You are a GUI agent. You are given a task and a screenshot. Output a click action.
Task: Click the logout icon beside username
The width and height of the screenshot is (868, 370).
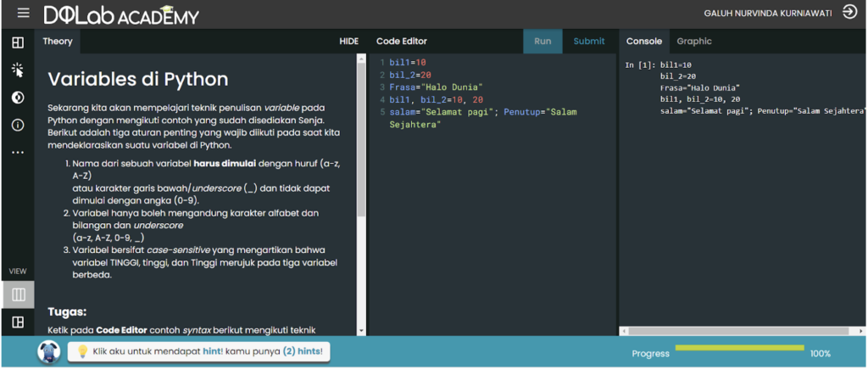[849, 13]
